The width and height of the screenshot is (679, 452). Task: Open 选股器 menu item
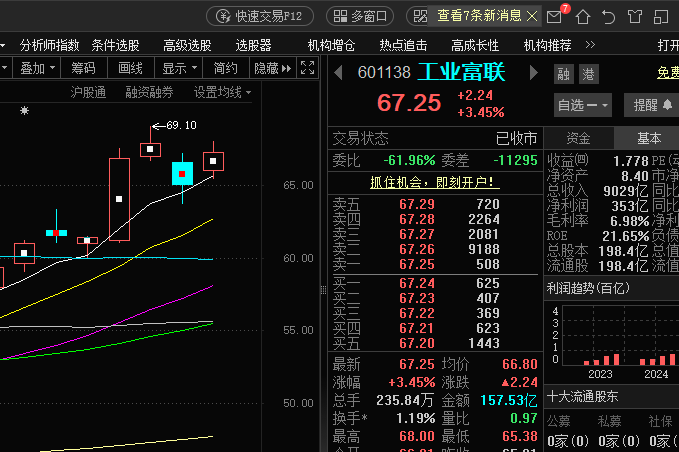point(253,45)
